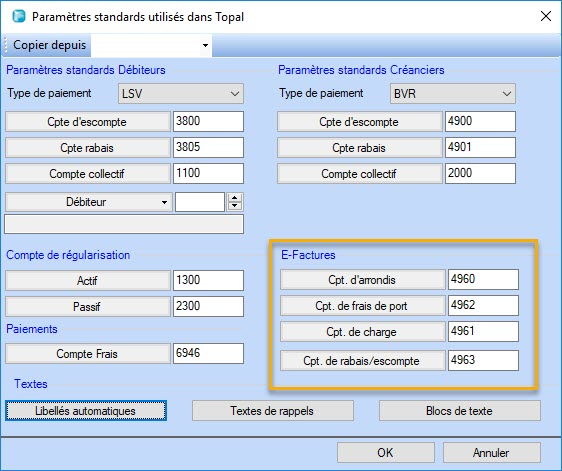The height and width of the screenshot is (471, 562).
Task: Click the empty Débiteur number field
Action: [200, 202]
